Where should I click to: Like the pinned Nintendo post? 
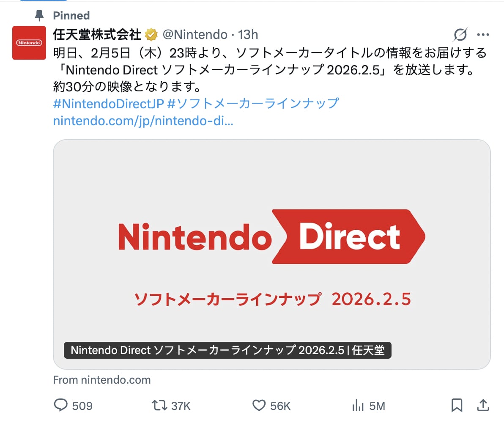(259, 405)
